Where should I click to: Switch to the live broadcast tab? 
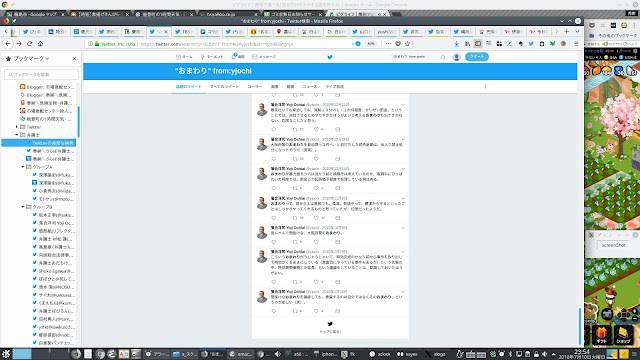334,87
